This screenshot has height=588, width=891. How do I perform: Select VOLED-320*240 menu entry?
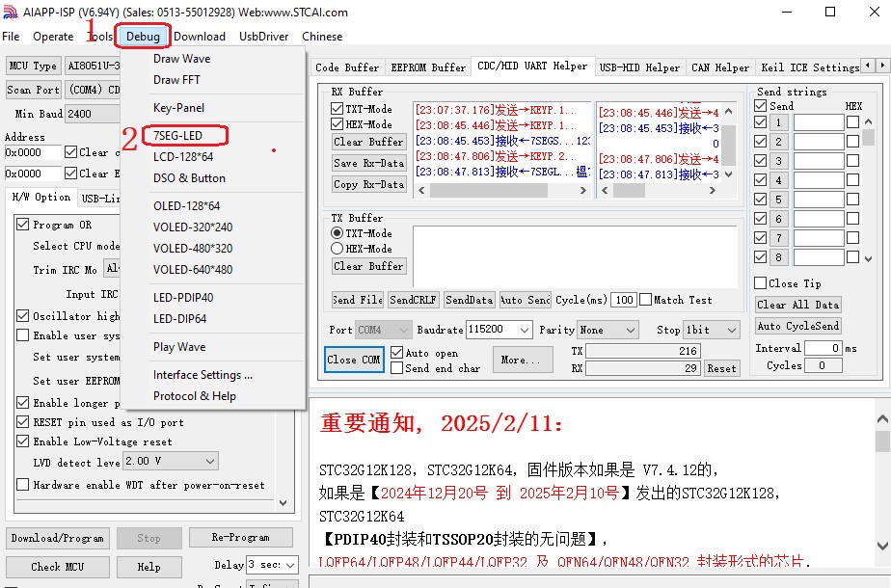click(193, 227)
